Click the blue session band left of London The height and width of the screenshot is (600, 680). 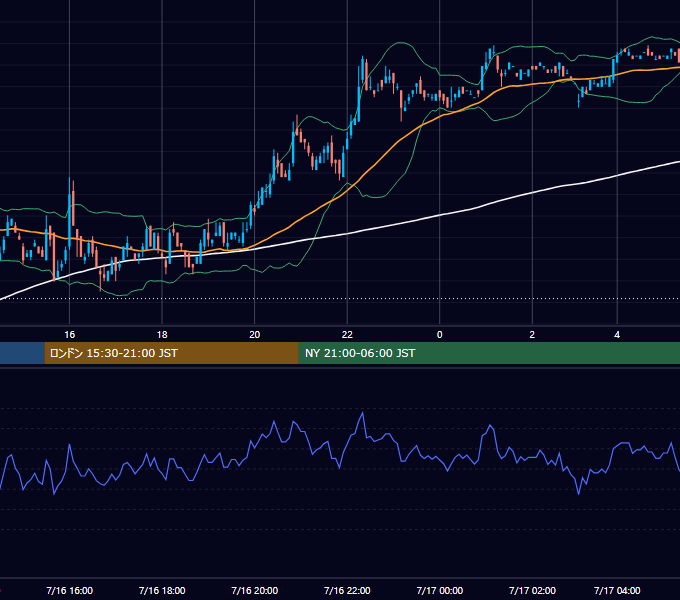(22, 353)
